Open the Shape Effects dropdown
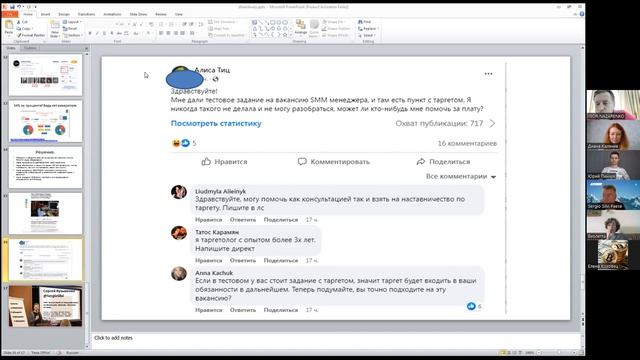 pyautogui.click(x=336, y=35)
